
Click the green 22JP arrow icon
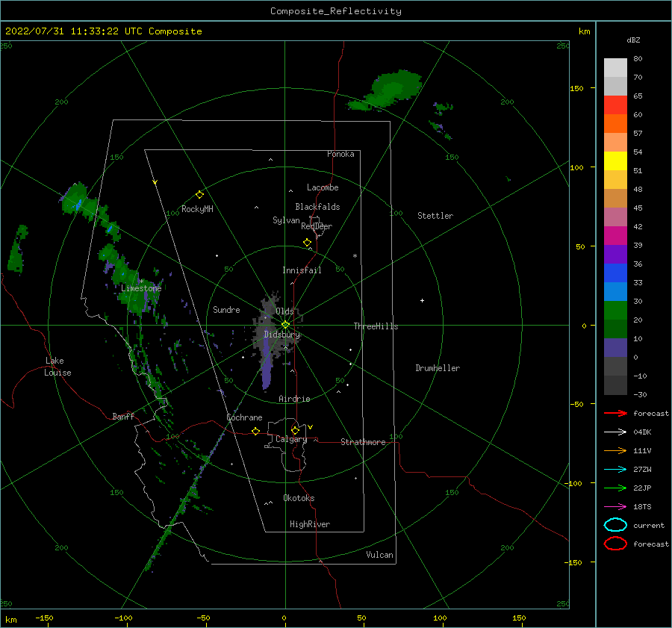pyautogui.click(x=615, y=488)
